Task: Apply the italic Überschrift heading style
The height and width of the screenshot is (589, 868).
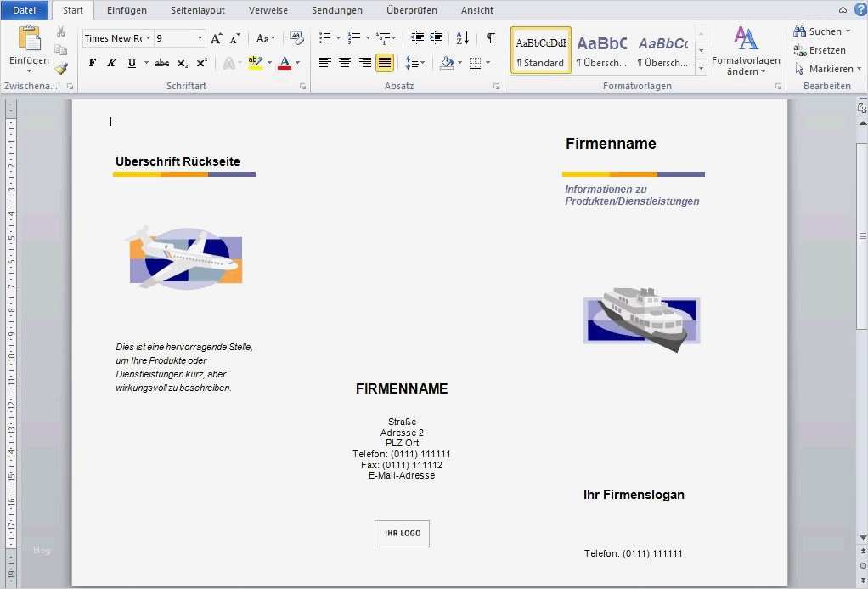Action: tap(662, 50)
